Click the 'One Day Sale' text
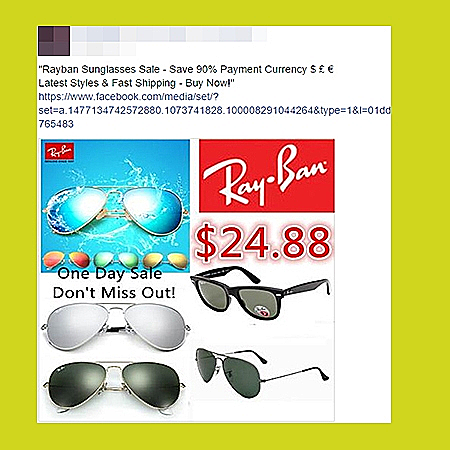This screenshot has width=450, height=450. coord(110,274)
